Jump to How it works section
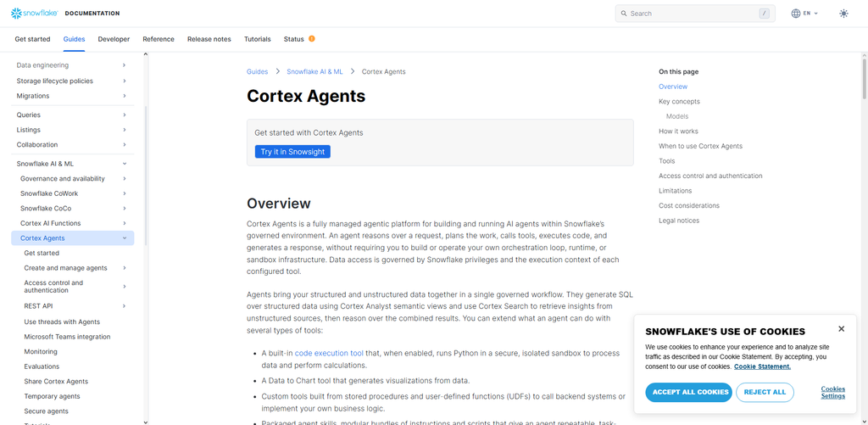 point(678,131)
